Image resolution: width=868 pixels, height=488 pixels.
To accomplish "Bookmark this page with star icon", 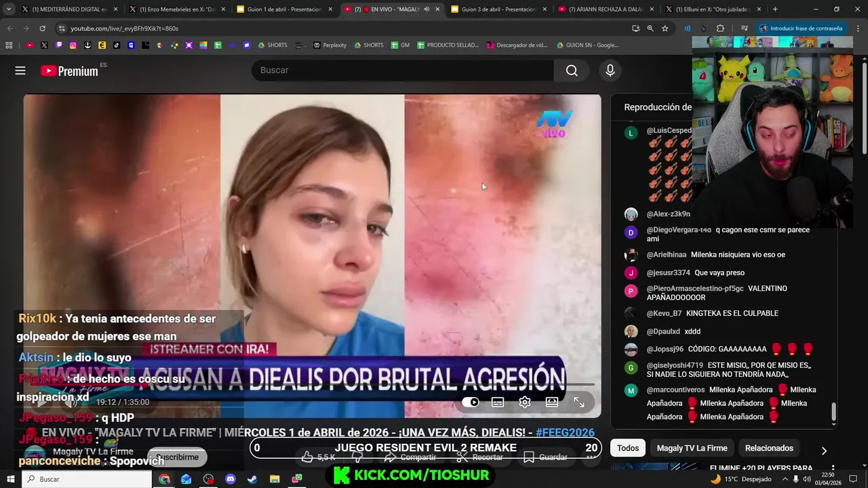I will (x=665, y=28).
